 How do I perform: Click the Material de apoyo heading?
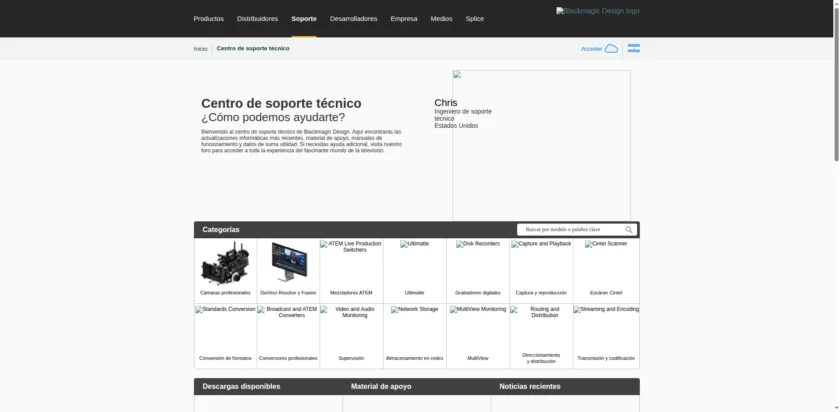point(381,386)
